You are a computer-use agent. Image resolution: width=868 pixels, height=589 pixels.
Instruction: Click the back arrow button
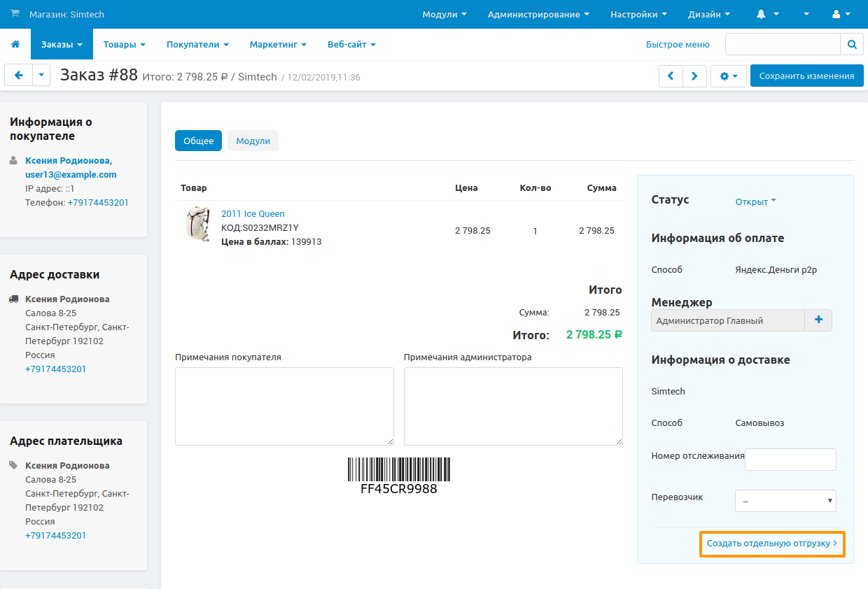point(19,76)
